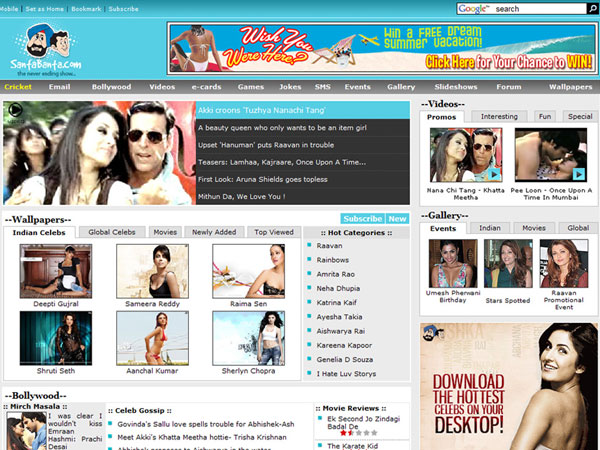600x450 pixels.
Task: Open headline Upset 'Hanuman' puts Raavan in trouble
Action: [303, 145]
